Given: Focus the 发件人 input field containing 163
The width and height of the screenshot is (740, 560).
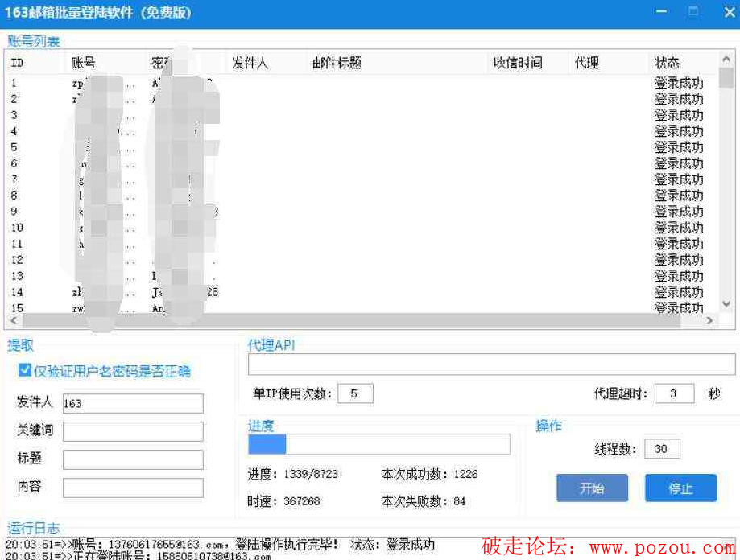Looking at the screenshot, I should pos(133,403).
